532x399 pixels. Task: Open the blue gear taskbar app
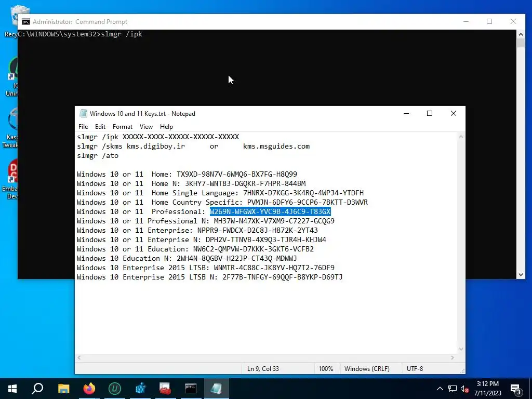tap(140, 389)
